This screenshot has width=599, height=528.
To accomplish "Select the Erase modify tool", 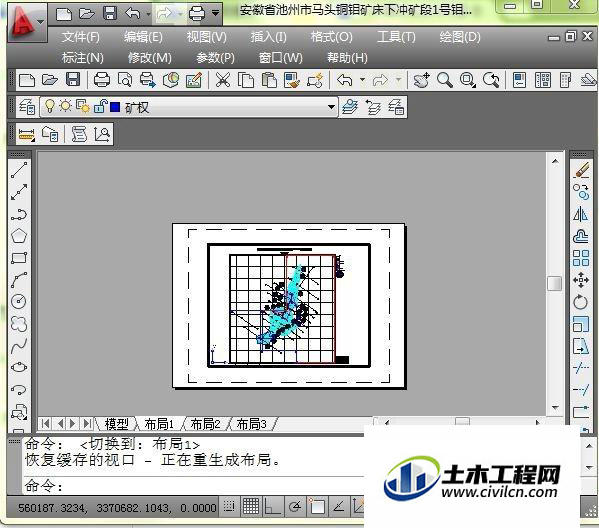I will pyautogui.click(x=581, y=170).
